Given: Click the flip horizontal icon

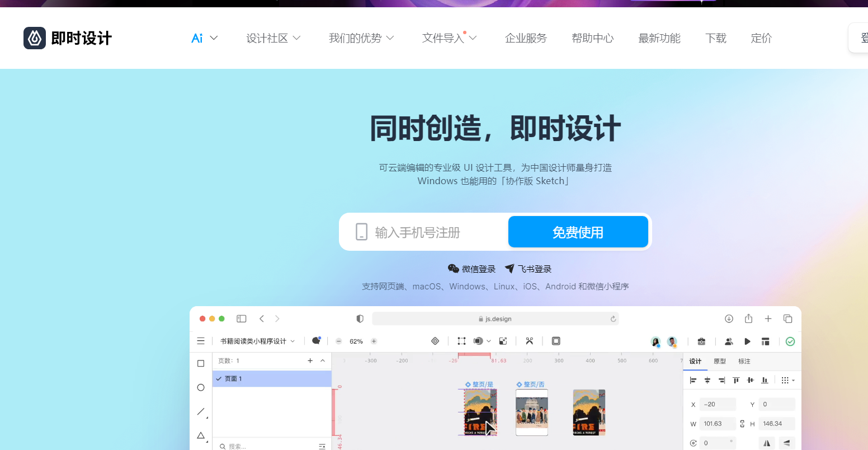Looking at the screenshot, I should (x=767, y=443).
